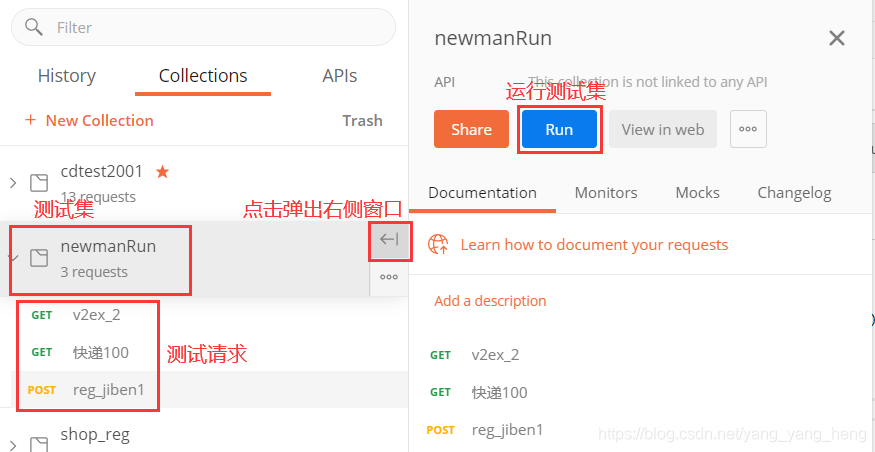Close the newmanRun details panel
The image size is (875, 452).
(836, 38)
